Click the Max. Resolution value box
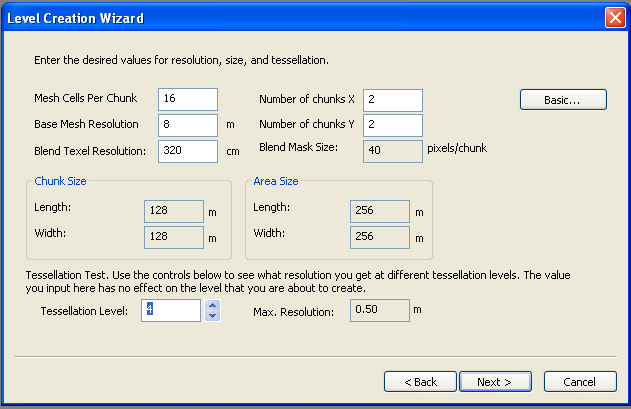This screenshot has width=631, height=409. pos(379,310)
